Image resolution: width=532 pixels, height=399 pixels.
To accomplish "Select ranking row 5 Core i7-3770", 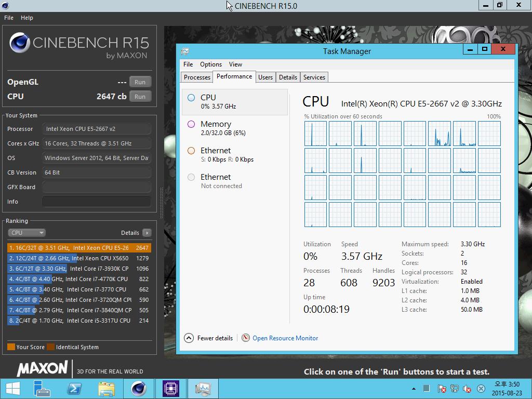I will click(79, 289).
